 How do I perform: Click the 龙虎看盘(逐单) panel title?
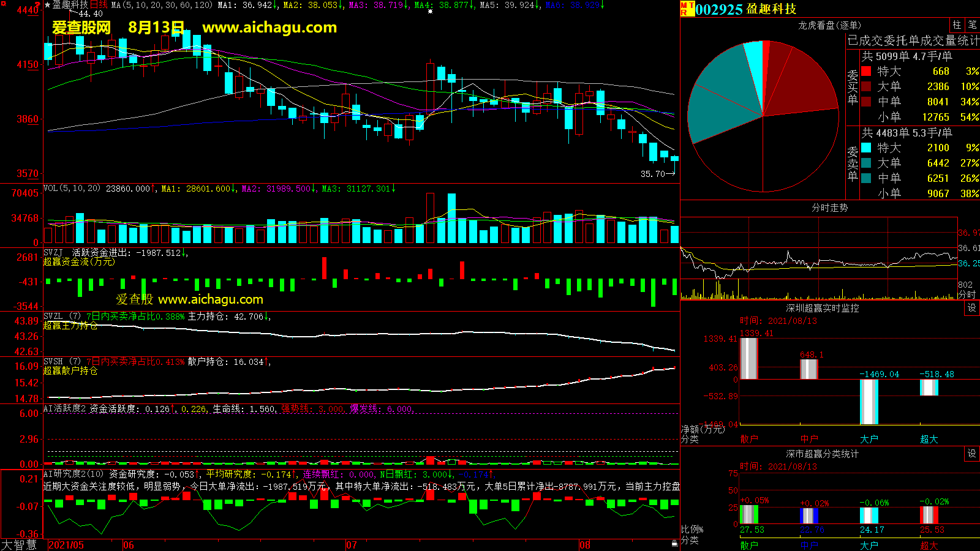click(829, 25)
